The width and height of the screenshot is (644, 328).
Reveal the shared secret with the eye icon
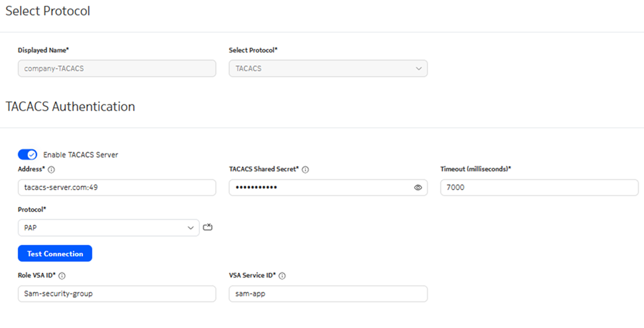[418, 188]
